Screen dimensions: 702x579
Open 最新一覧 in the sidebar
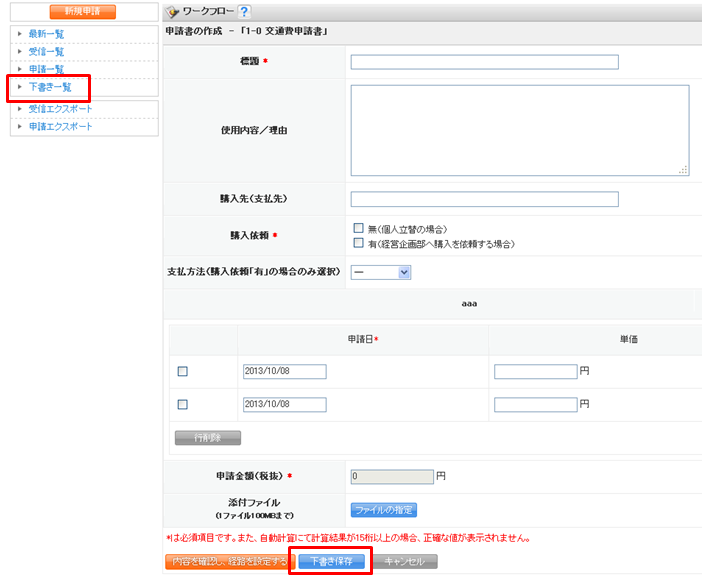(46, 34)
